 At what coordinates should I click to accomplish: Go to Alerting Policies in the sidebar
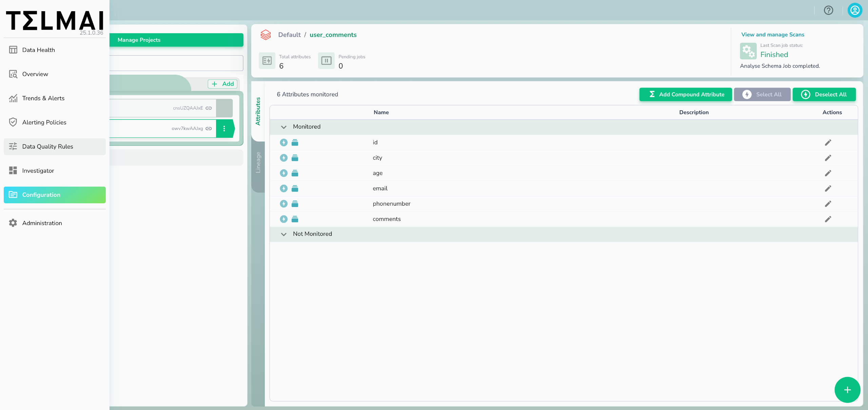[x=44, y=122]
